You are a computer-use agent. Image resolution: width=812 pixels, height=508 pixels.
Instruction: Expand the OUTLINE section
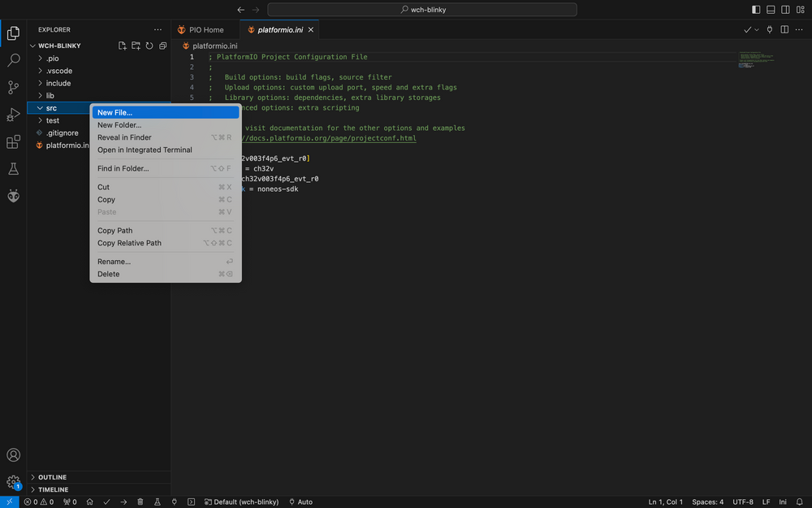click(52, 477)
